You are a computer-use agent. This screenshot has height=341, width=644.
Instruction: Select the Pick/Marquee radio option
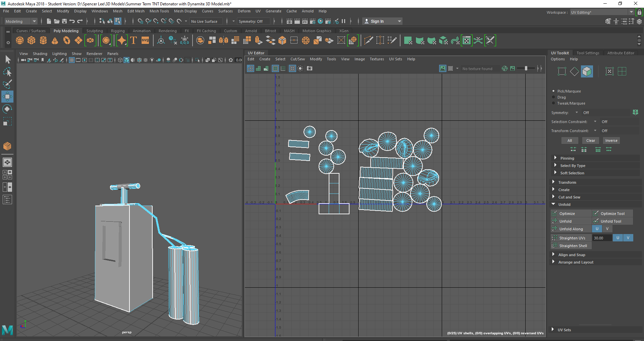coord(553,91)
